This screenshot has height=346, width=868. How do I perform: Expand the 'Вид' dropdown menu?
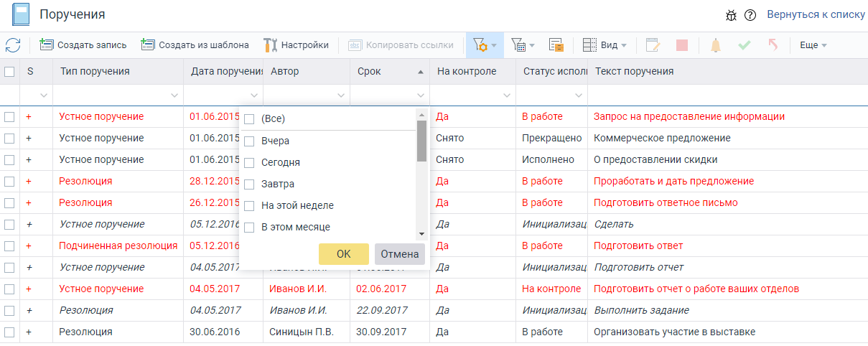tap(605, 45)
